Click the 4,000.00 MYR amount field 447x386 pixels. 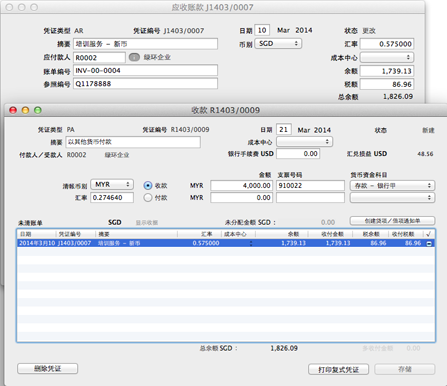coord(242,186)
